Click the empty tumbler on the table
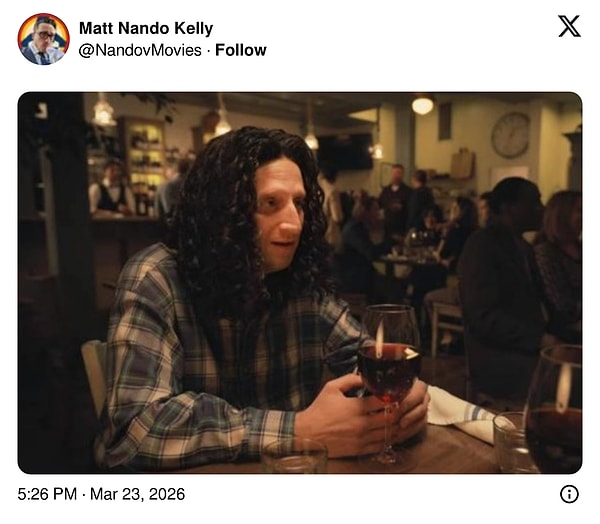This screenshot has width=600, height=524. pos(294,455)
